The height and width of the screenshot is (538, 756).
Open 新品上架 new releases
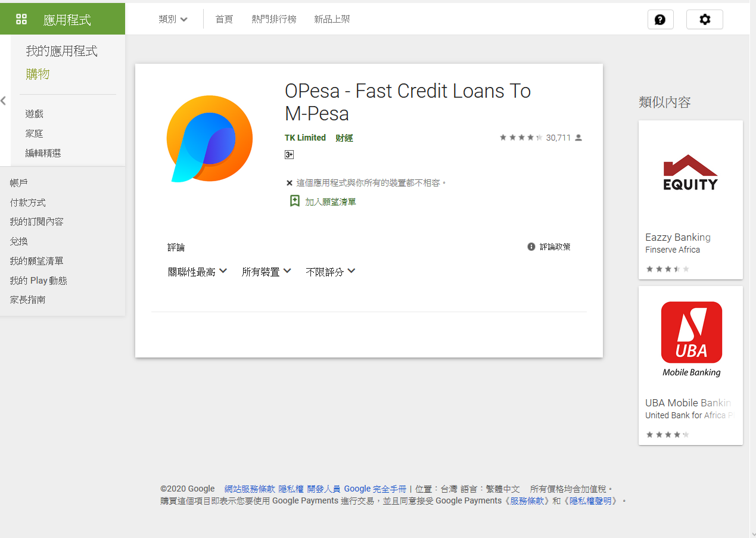pos(332,19)
